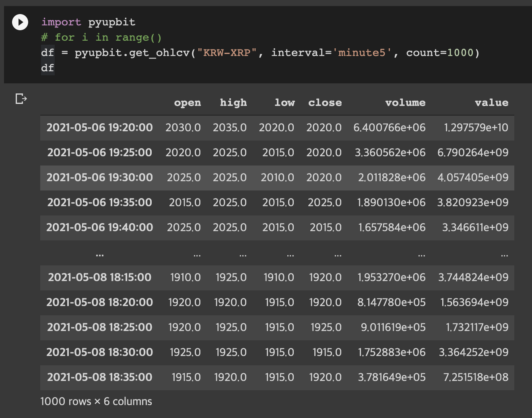Select the 'close' column header
Image resolution: width=532 pixels, height=418 pixels.
point(325,102)
